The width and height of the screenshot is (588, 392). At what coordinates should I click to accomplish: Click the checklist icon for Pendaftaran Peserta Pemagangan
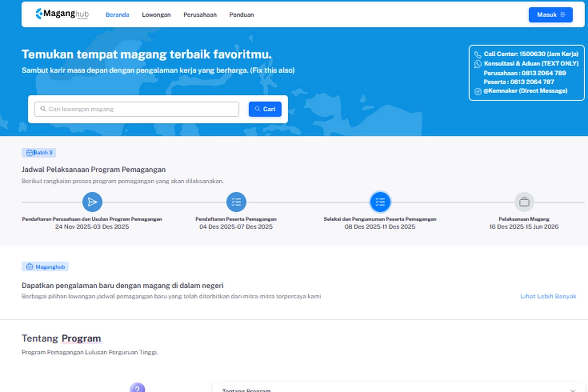(x=236, y=202)
